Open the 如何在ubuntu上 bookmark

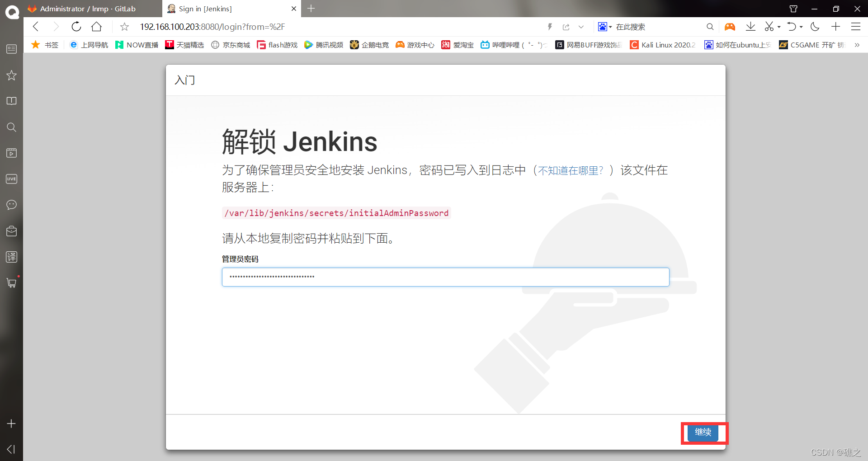click(x=738, y=45)
